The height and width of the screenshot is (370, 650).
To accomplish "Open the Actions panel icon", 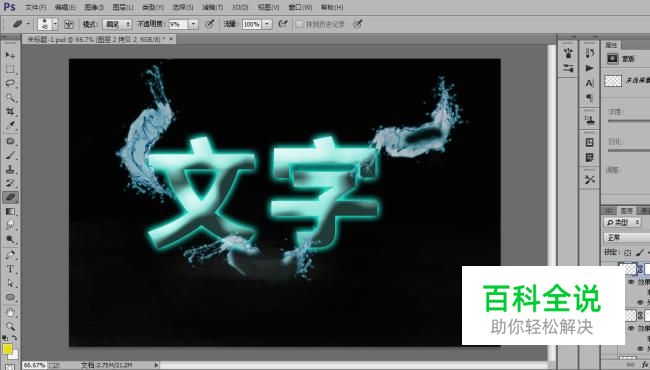I will (x=589, y=68).
